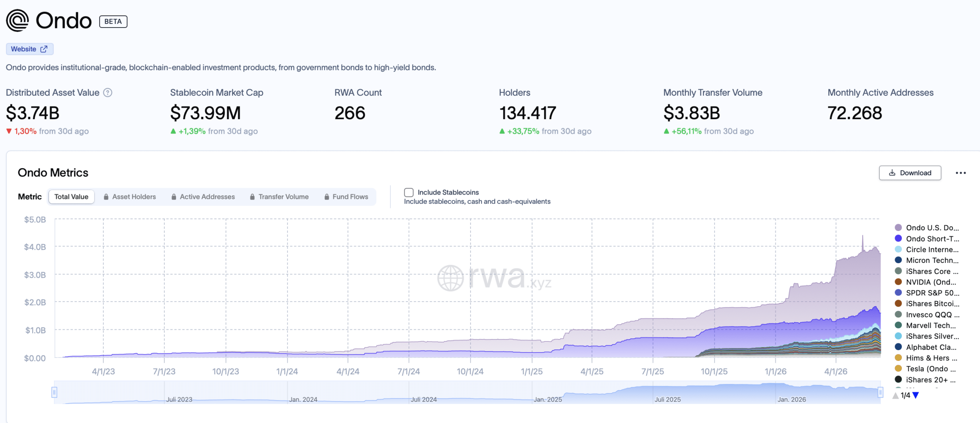Toggle NVIDIA (Ond... legend series
Screen dimensions: 980x423
[x=926, y=282]
